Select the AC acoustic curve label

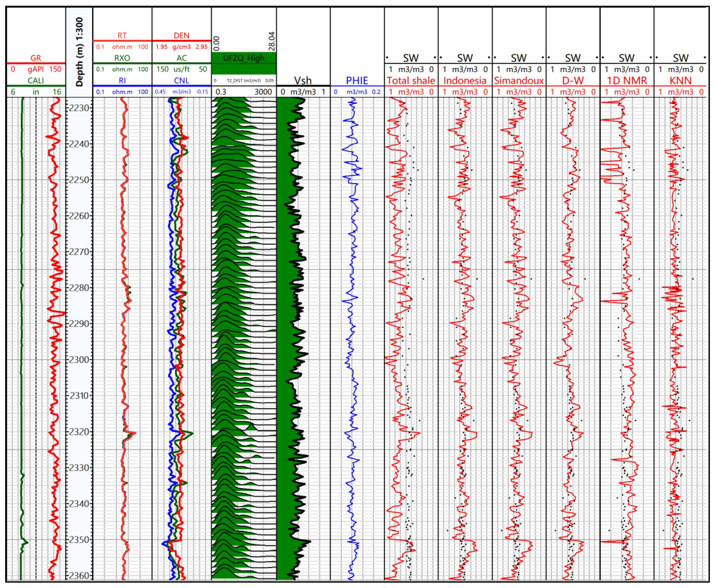pyautogui.click(x=182, y=58)
